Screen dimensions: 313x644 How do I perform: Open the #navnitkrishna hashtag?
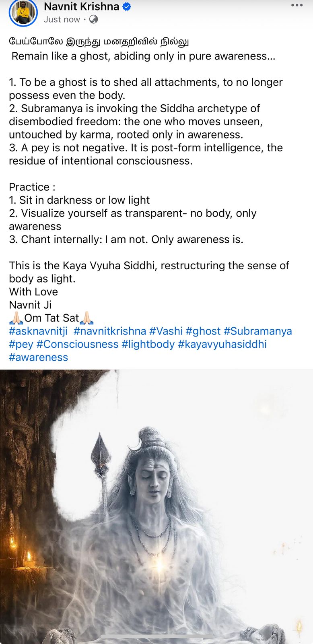pos(110,331)
